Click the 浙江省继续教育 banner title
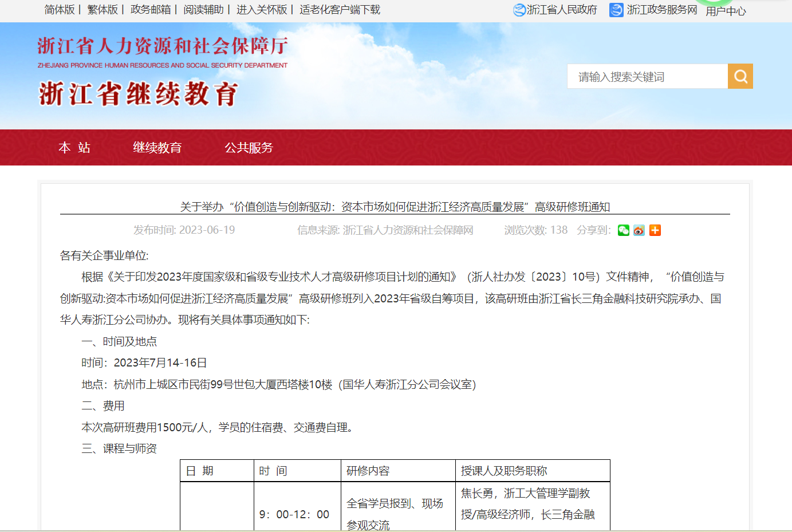The width and height of the screenshot is (792, 532). point(138,94)
